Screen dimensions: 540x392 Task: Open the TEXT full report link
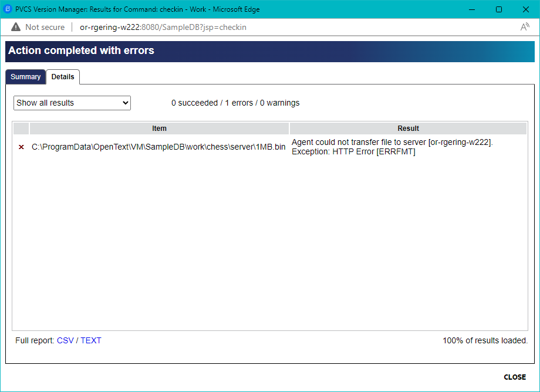click(91, 340)
